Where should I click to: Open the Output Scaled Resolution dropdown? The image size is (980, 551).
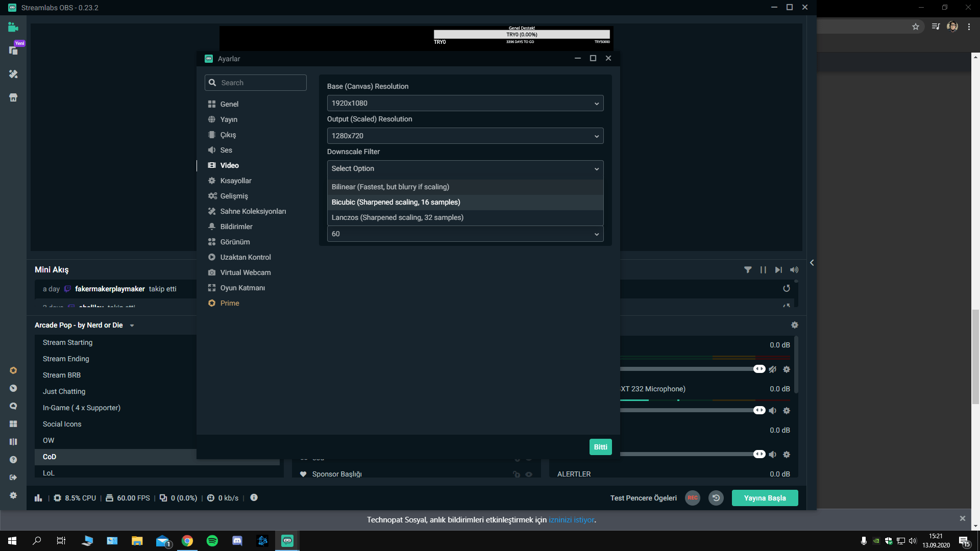pyautogui.click(x=465, y=136)
